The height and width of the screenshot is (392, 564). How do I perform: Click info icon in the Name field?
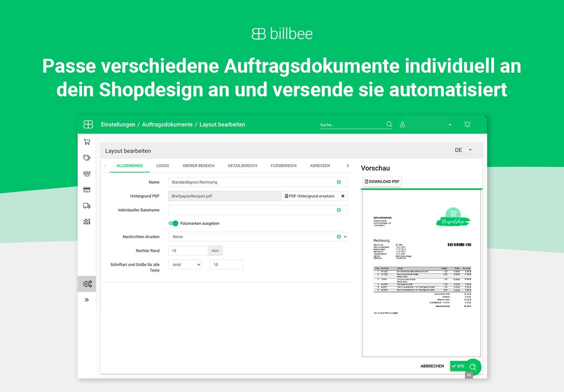pyautogui.click(x=339, y=182)
